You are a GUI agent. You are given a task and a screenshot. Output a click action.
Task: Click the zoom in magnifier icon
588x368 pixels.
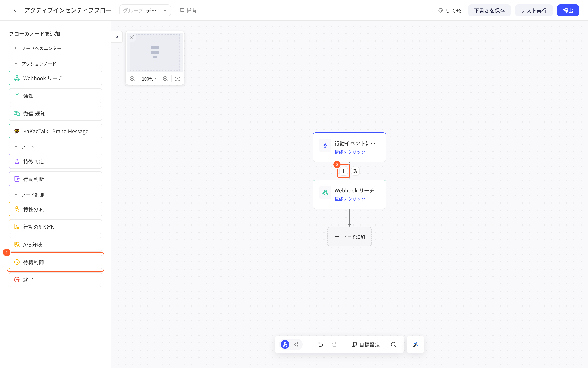[x=165, y=79]
